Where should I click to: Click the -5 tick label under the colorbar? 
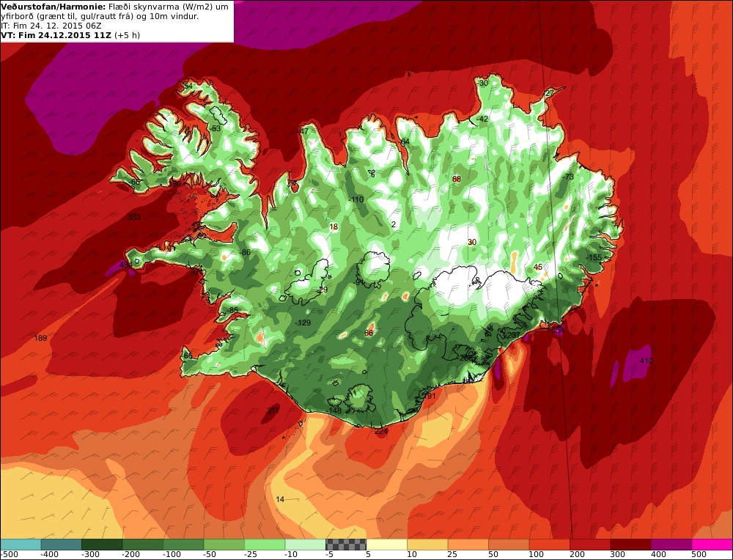click(330, 555)
